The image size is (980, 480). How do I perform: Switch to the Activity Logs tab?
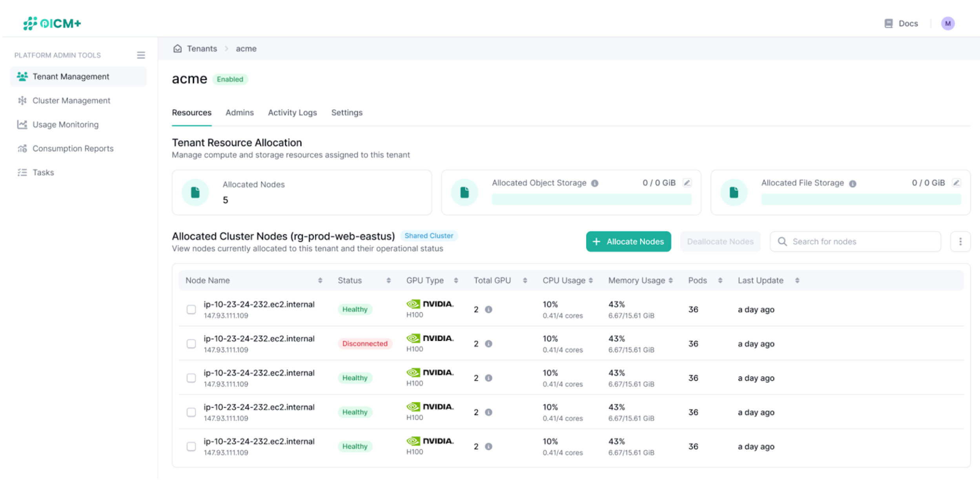pos(292,113)
